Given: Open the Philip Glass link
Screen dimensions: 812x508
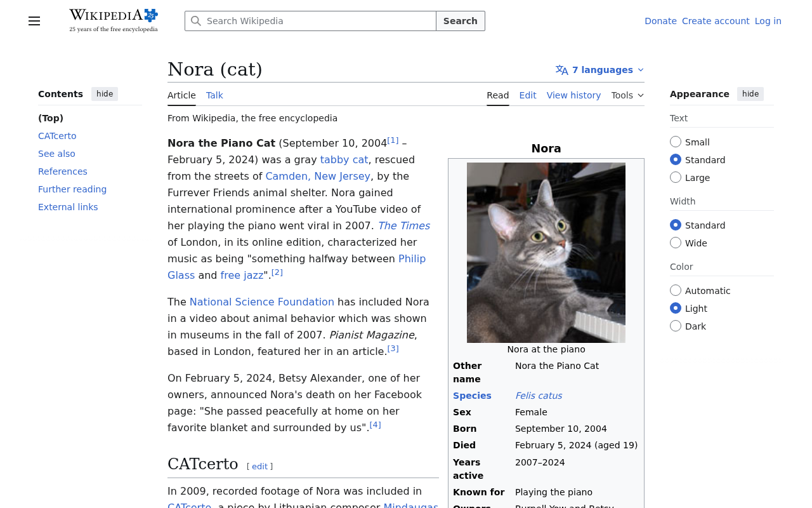Looking at the screenshot, I should 412,258.
